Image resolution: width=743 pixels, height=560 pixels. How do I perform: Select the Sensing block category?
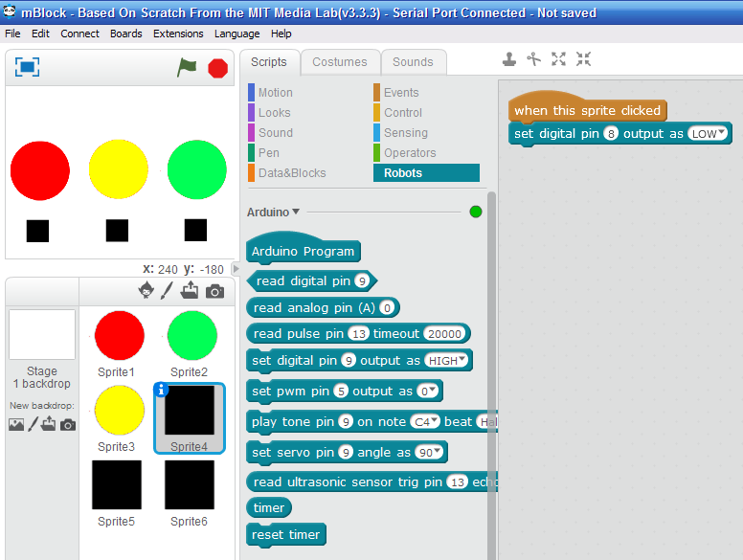[400, 133]
